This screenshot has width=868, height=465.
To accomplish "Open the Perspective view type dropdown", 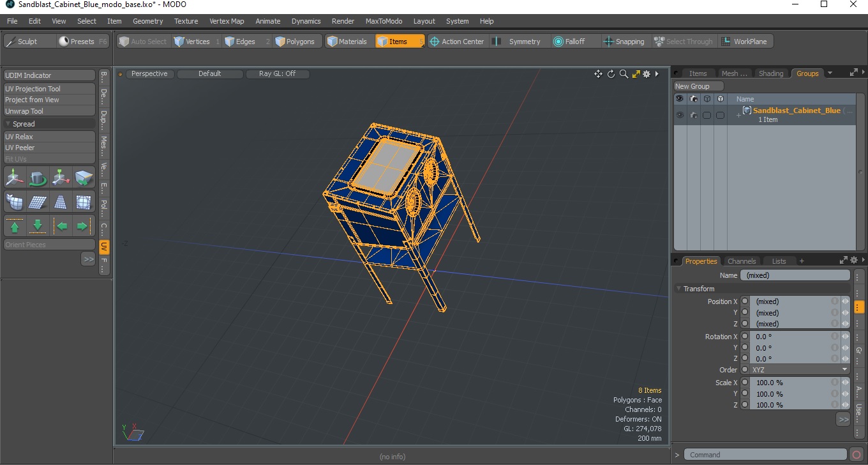I will [149, 74].
